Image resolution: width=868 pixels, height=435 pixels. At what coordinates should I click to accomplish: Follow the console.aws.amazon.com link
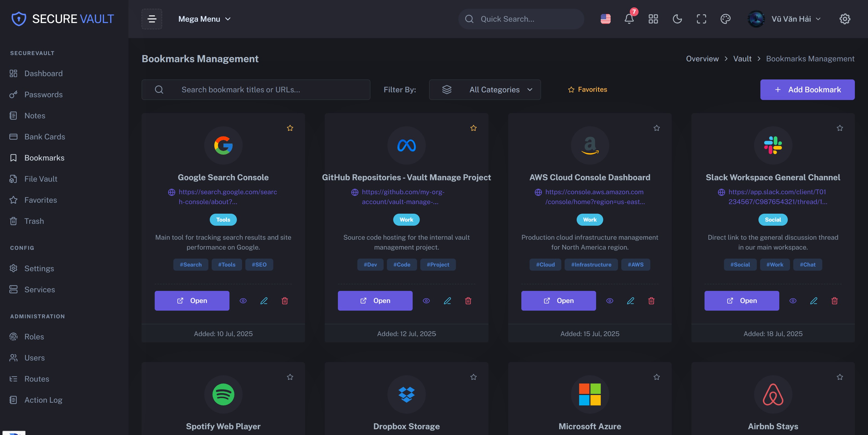click(595, 197)
